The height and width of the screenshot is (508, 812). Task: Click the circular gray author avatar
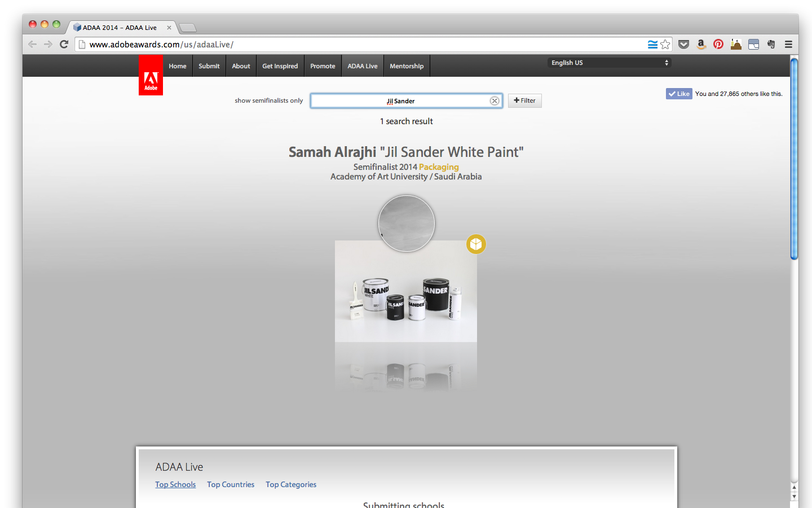click(x=407, y=224)
